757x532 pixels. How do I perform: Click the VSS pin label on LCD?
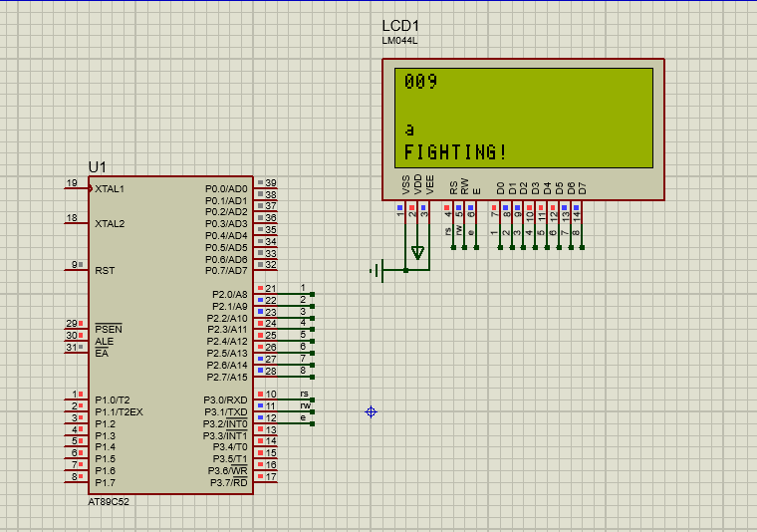[x=405, y=184]
